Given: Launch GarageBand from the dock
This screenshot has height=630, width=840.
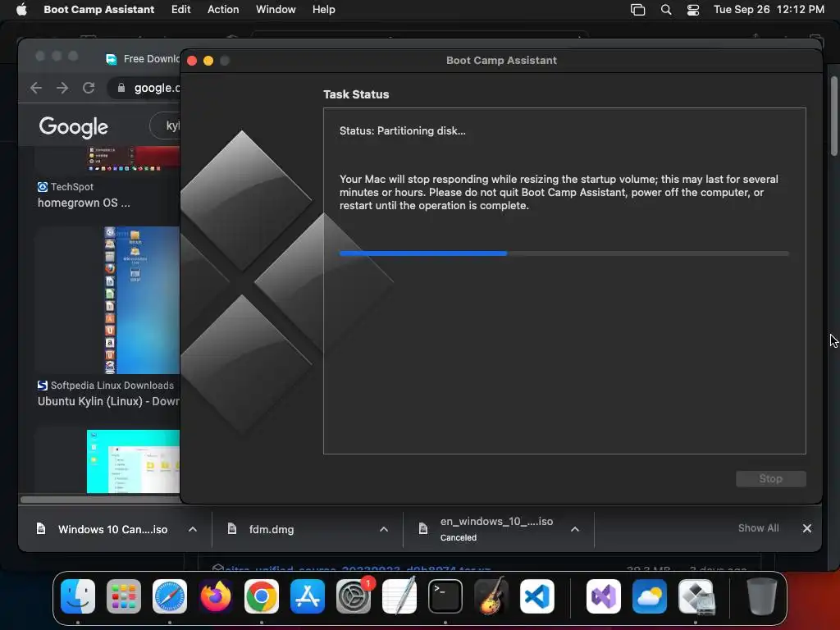Looking at the screenshot, I should [491, 596].
